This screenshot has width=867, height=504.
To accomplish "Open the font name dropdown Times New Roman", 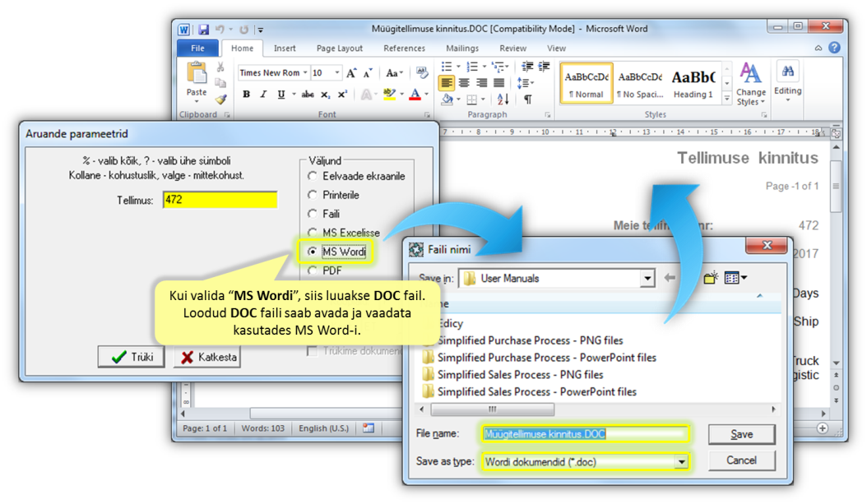I will point(304,73).
